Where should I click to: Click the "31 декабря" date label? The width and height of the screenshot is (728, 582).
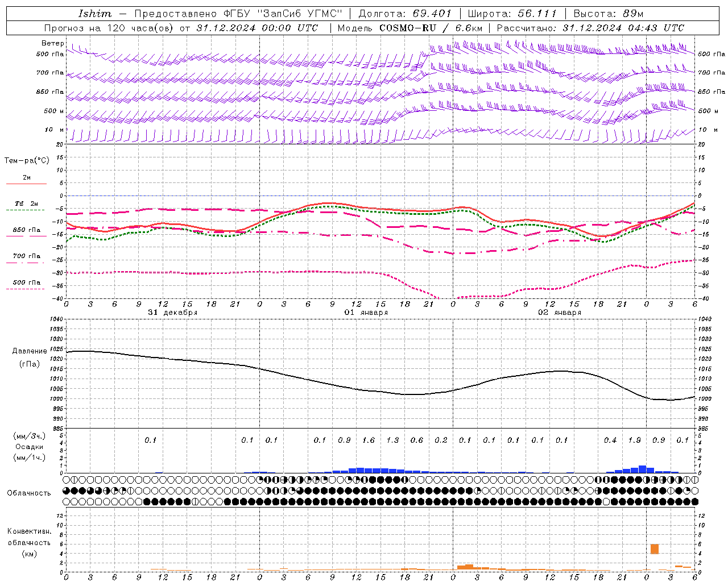coord(173,313)
